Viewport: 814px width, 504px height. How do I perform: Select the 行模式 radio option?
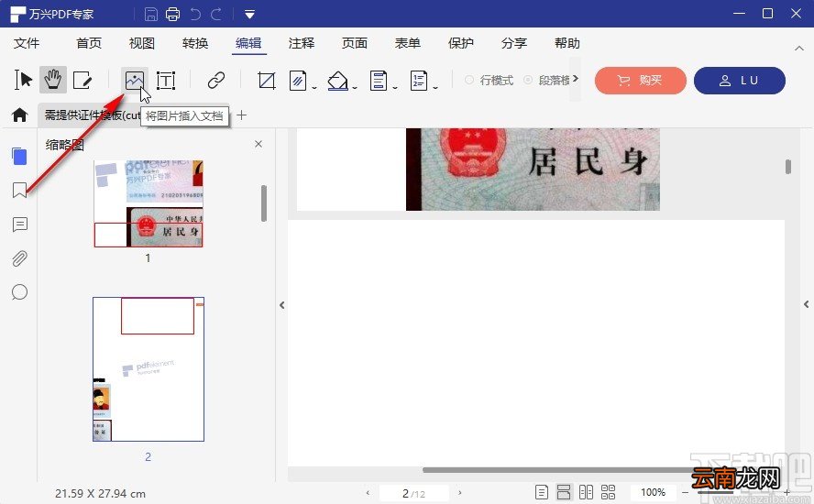(489, 80)
